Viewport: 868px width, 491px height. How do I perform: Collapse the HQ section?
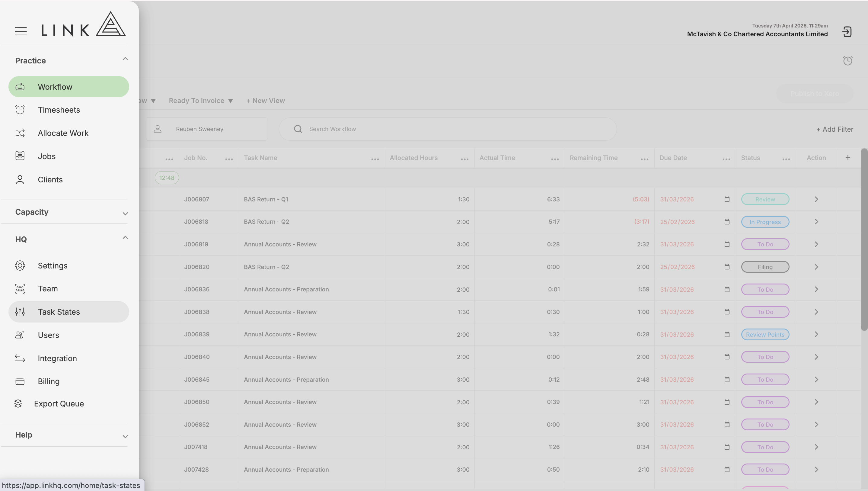pos(125,238)
